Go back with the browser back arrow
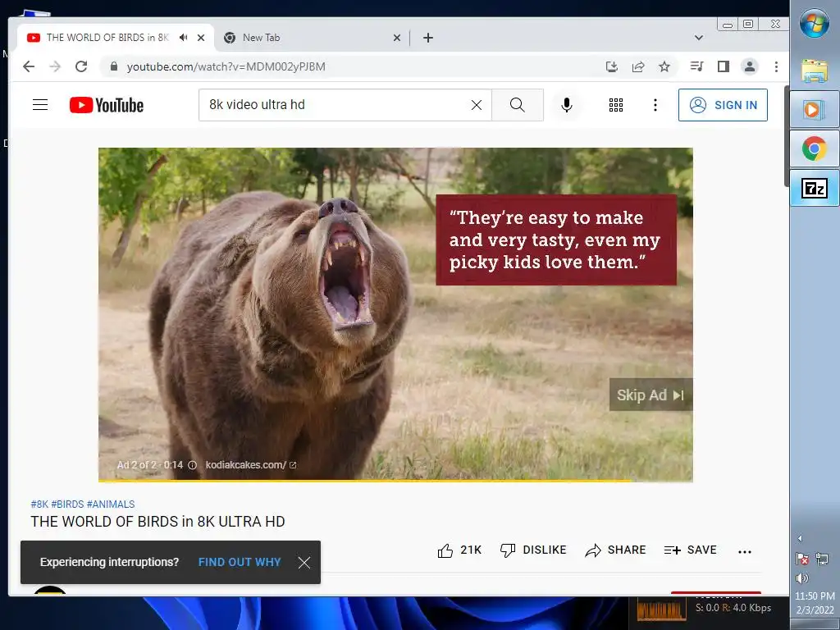Viewport: 840px width, 630px height. point(29,66)
